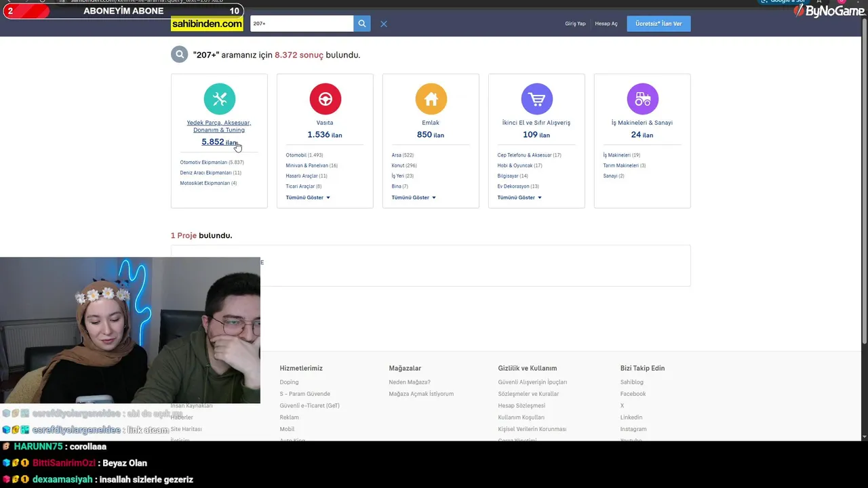Screen dimensions: 868x488
Task: Expand Tümünü Göster under İkinci El
Action: [x=519, y=197]
